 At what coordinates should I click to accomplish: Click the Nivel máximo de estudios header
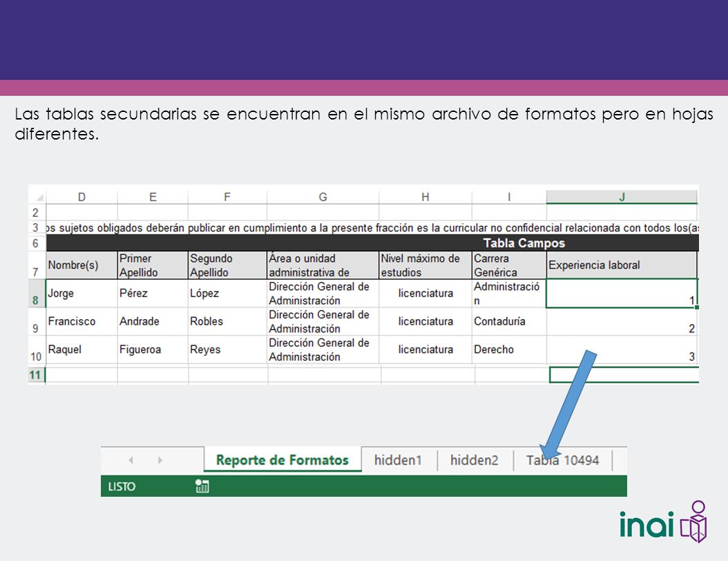coord(425,265)
